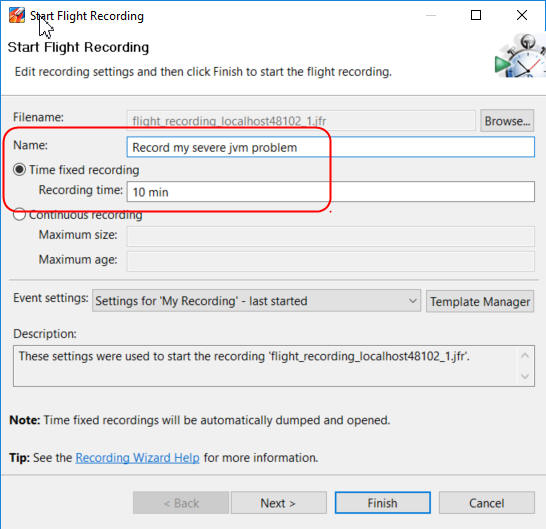The width and height of the screenshot is (546, 529).
Task: Open the Template Manager
Action: 480,301
